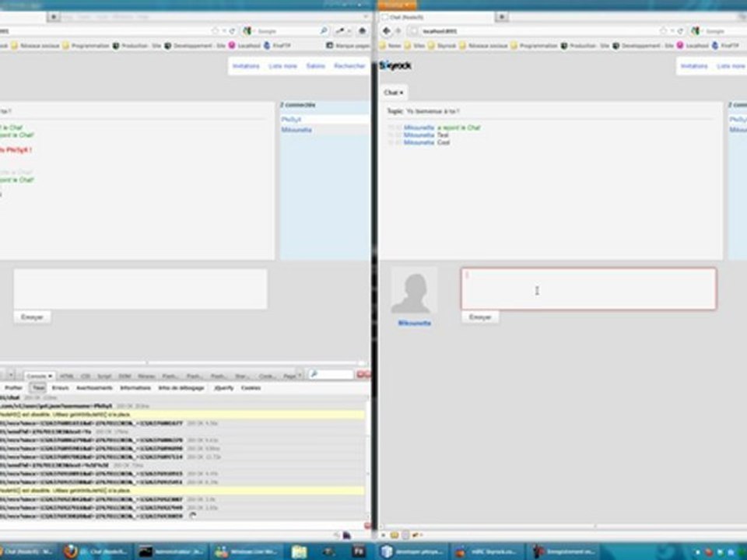Open the Invitations link in left window
Image resolution: width=747 pixels, height=560 pixels.
(247, 65)
